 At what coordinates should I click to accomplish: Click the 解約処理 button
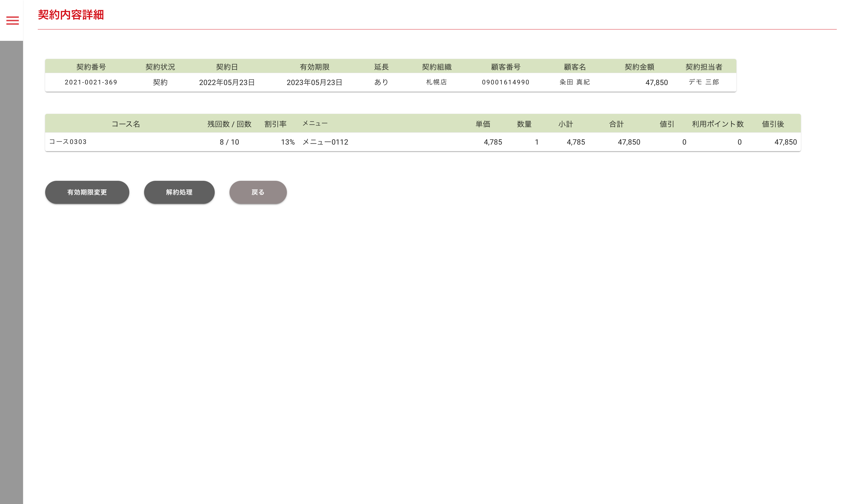(179, 192)
